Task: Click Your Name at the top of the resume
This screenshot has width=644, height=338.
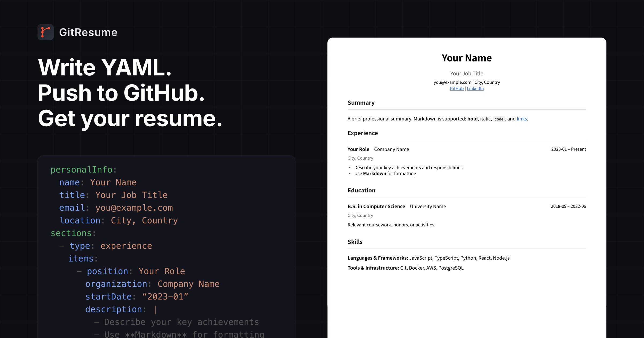Action: tap(467, 58)
